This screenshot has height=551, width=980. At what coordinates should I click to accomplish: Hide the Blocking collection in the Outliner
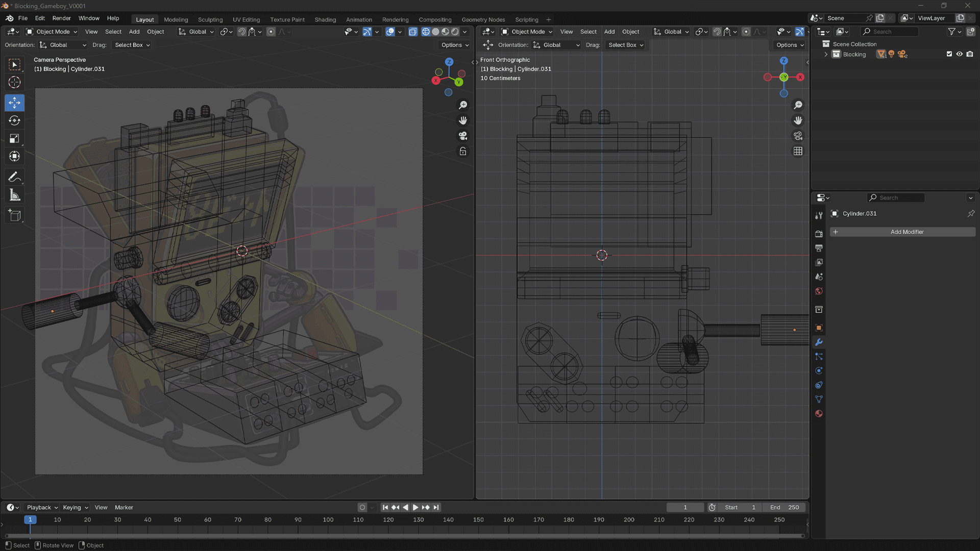point(960,54)
